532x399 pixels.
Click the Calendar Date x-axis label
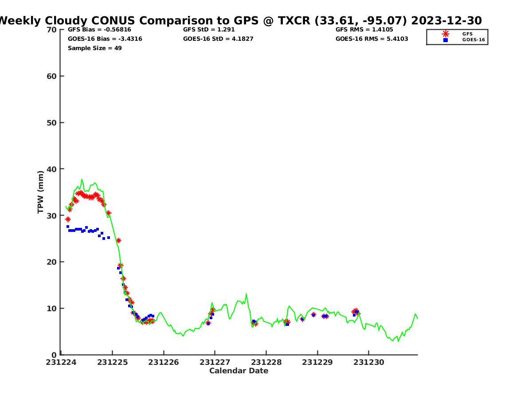(239, 371)
